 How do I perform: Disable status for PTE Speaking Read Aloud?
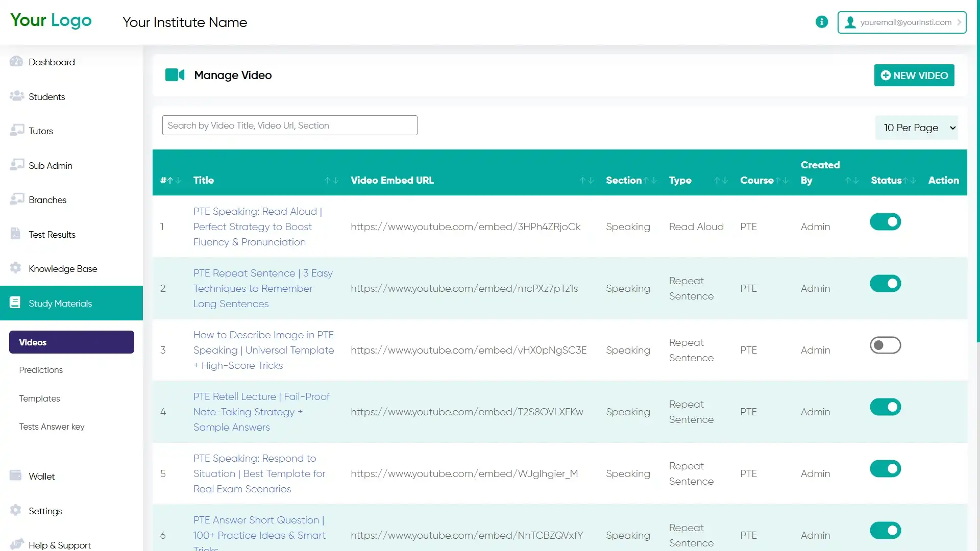pos(885,221)
